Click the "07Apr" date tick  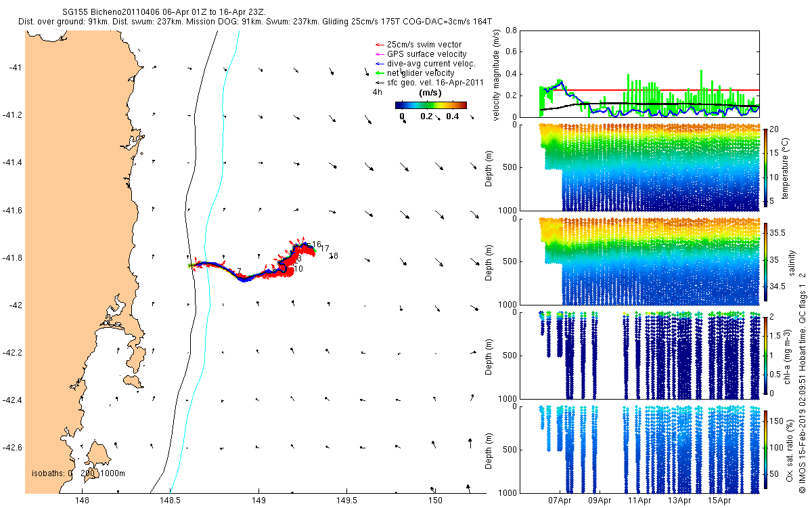(560, 501)
